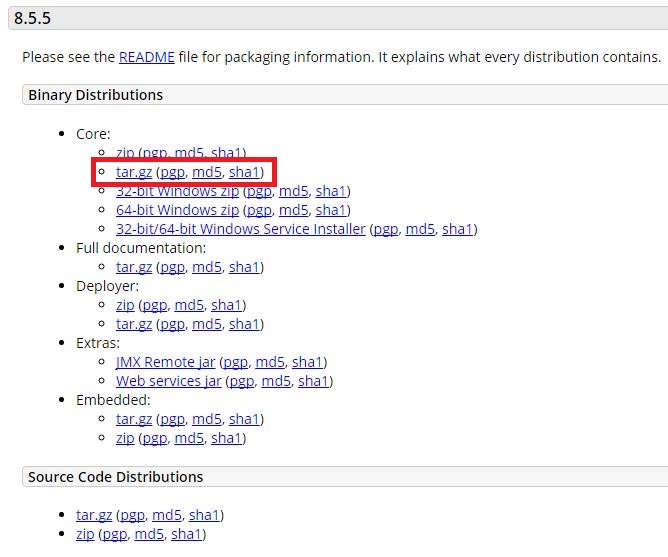The width and height of the screenshot is (668, 557).
Task: Open pgp link for Windows Service Installer
Action: coord(386,229)
